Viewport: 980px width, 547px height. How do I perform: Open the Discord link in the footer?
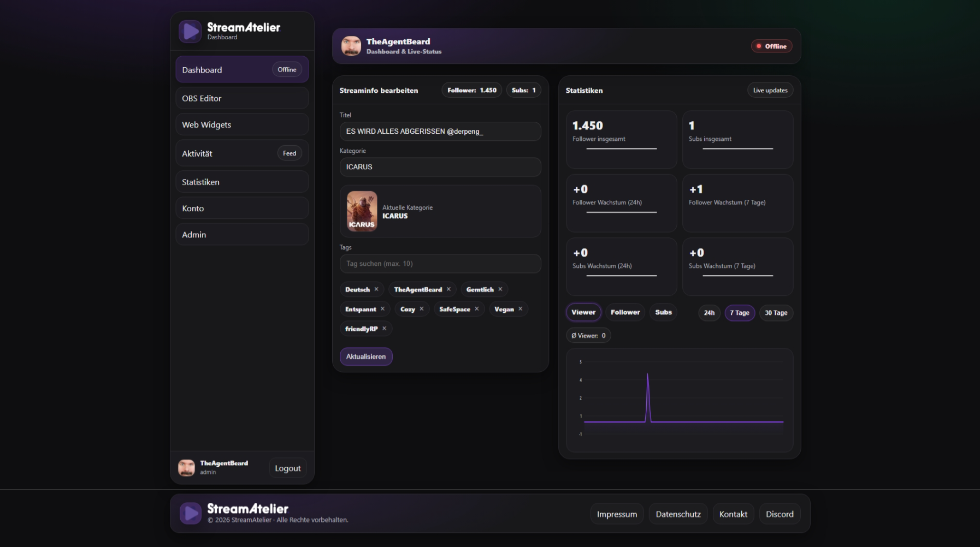point(780,514)
